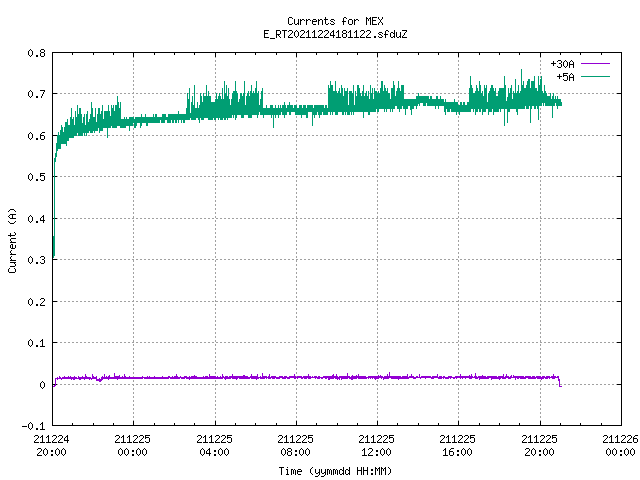
Task: Click the 211225 08:00 x-axis tick label
Action: [296, 446]
